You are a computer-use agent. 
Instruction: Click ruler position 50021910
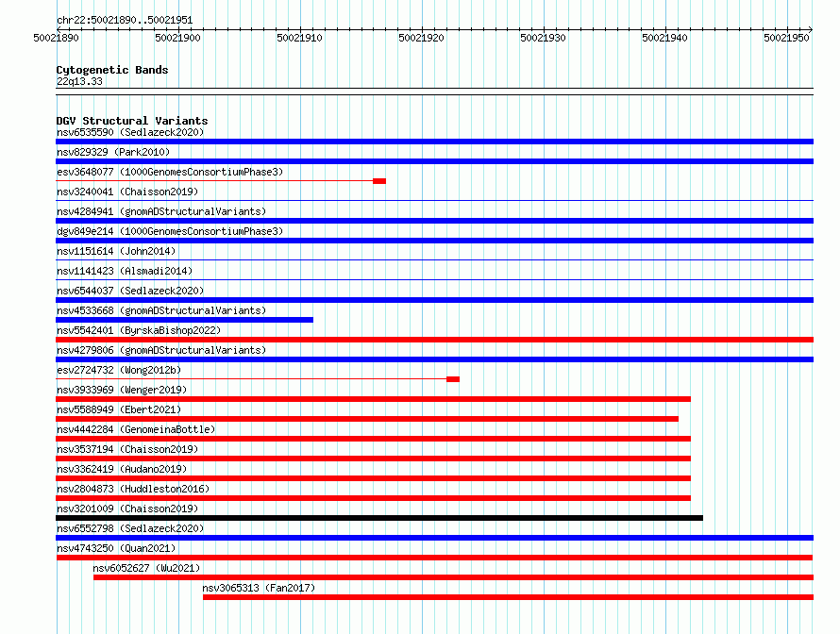[299, 38]
